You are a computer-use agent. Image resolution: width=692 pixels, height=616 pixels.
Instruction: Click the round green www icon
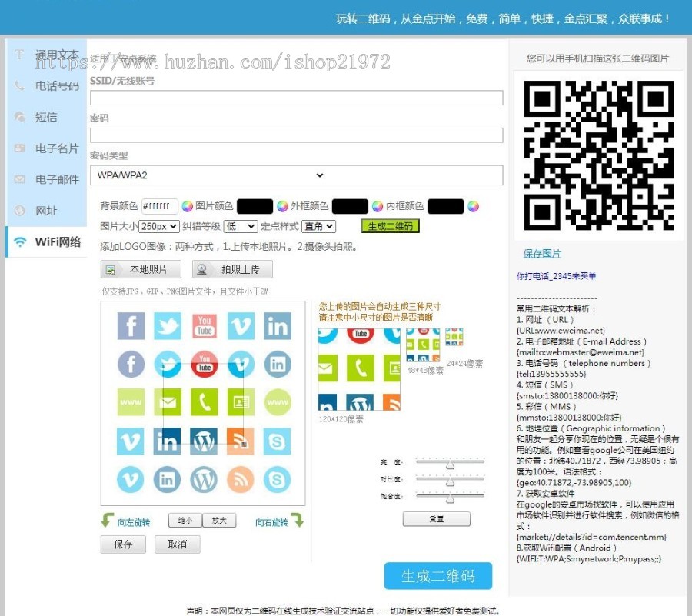point(278,402)
